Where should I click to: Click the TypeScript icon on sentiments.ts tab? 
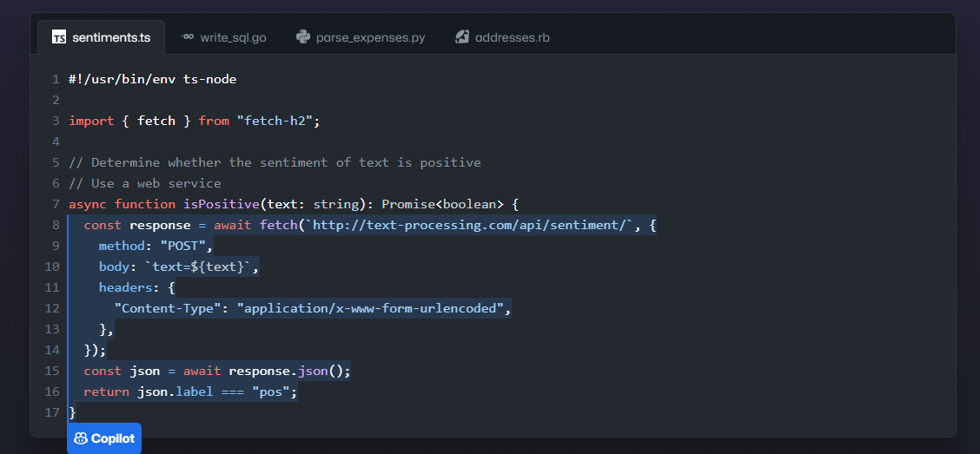[x=59, y=37]
